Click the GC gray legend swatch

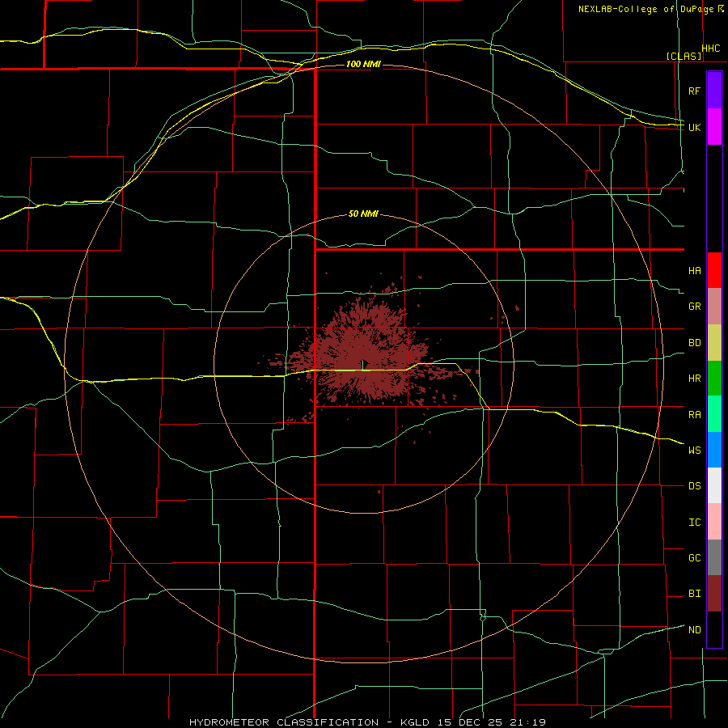click(714, 557)
